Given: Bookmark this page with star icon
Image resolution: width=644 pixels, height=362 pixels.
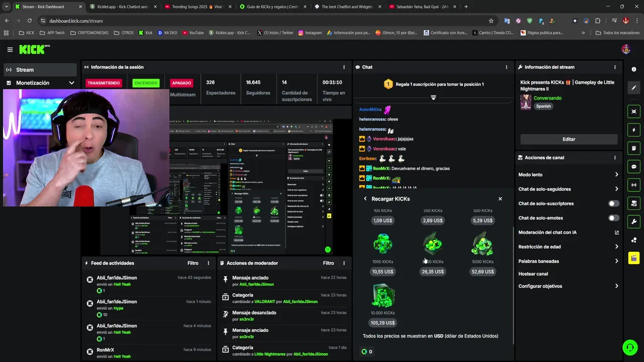Looking at the screenshot, I should [491, 21].
